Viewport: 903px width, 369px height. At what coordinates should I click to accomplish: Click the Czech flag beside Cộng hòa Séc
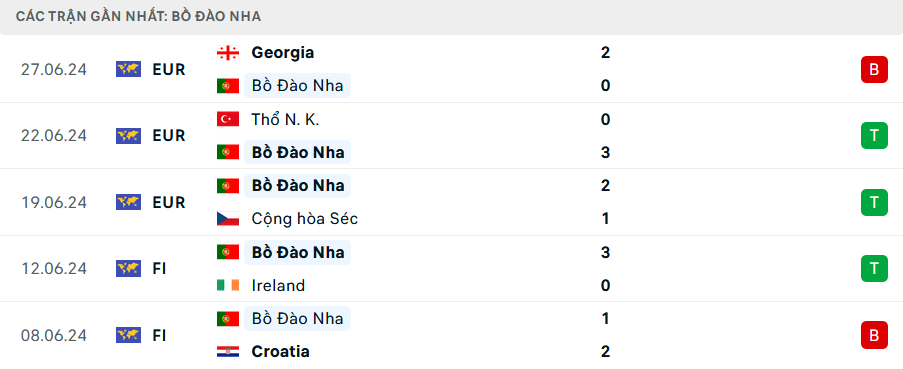[x=227, y=219]
